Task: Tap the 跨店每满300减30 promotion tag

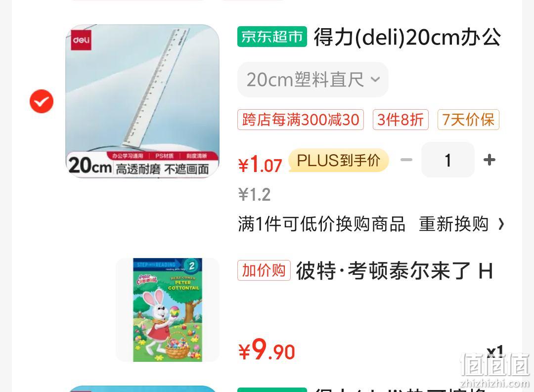Action: 301,120
